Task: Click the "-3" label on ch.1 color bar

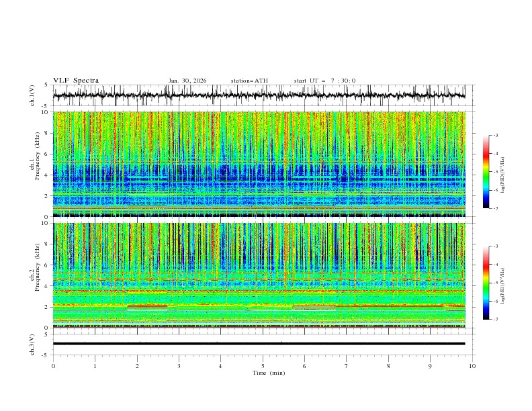Action: tap(495, 135)
